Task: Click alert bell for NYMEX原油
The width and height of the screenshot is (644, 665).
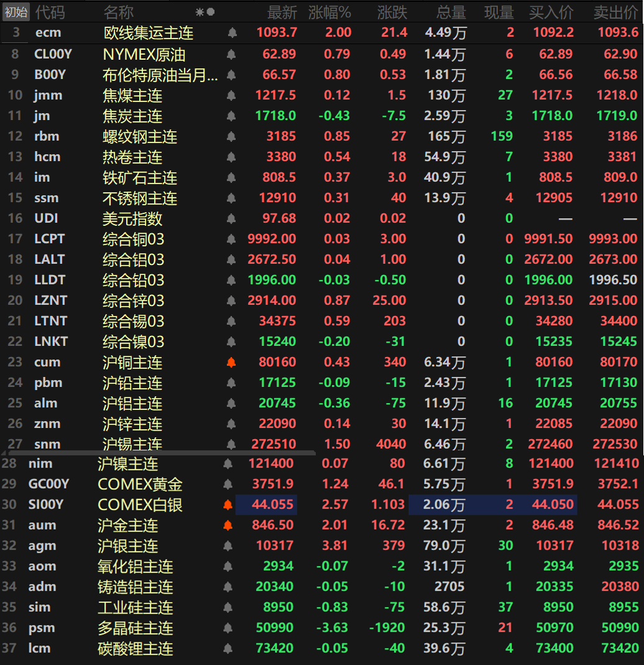Action: pyautogui.click(x=231, y=55)
